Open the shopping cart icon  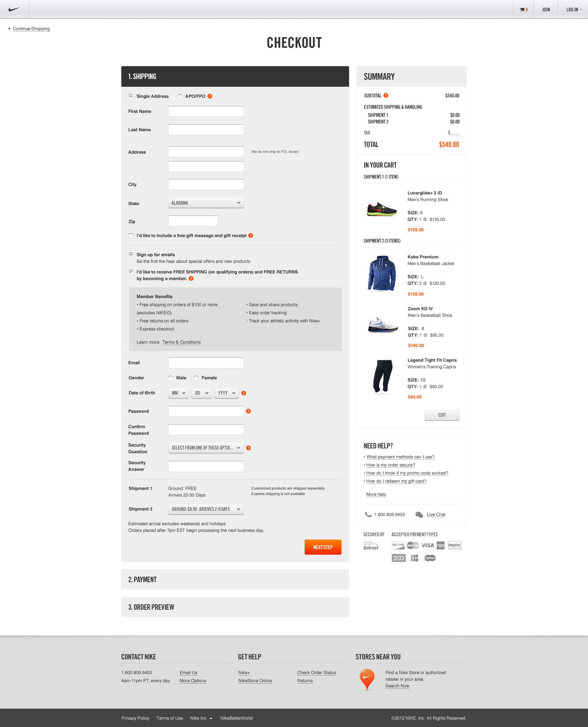click(522, 10)
